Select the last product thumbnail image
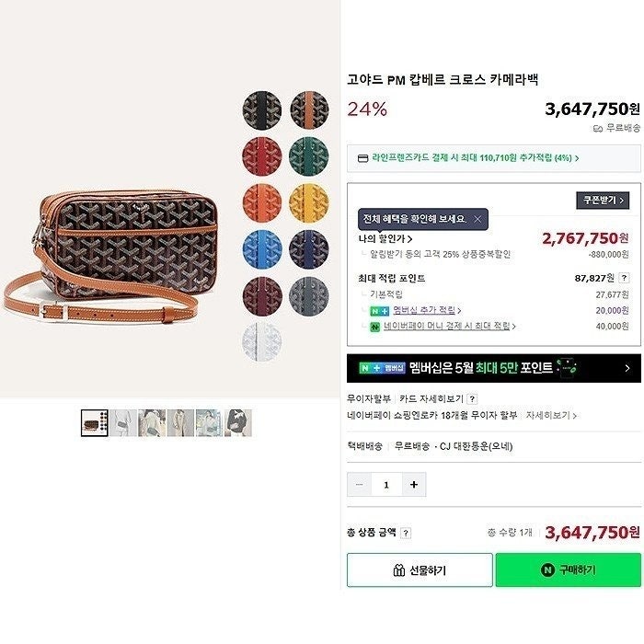644x644 pixels. click(x=238, y=422)
